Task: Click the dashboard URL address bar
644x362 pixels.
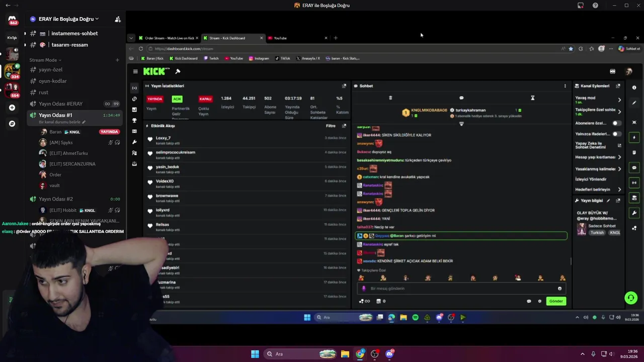Action: 352,49
